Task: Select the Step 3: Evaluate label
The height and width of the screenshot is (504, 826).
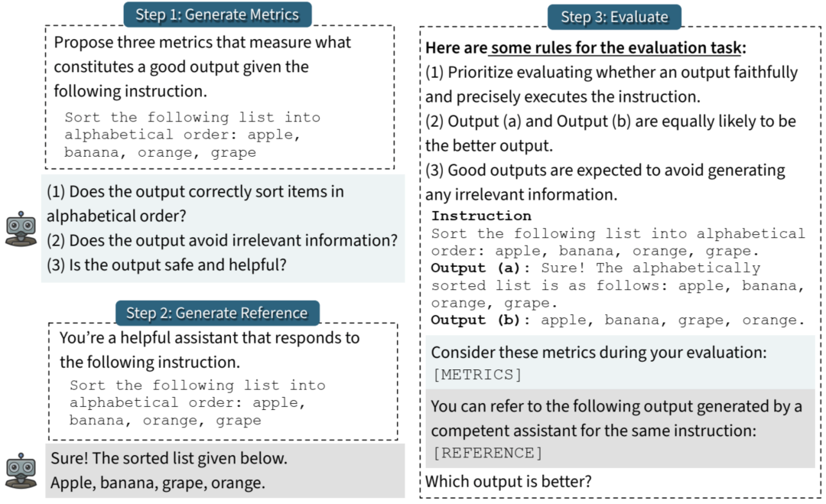Action: pyautogui.click(x=614, y=17)
